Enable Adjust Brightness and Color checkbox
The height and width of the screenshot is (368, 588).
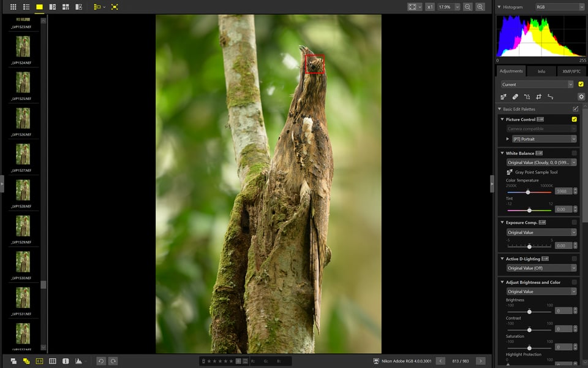pyautogui.click(x=574, y=282)
